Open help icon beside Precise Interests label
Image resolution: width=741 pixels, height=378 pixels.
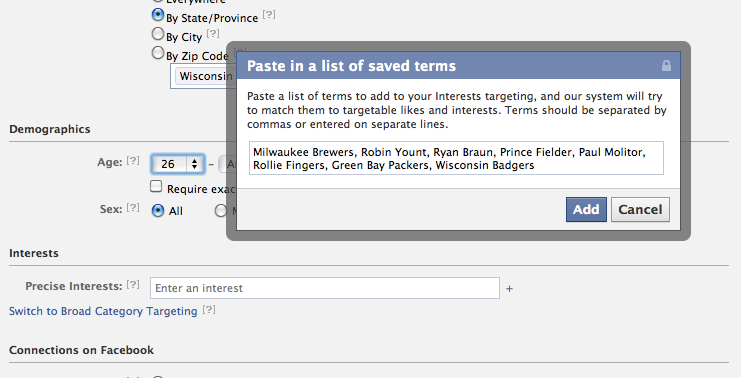coord(133,284)
